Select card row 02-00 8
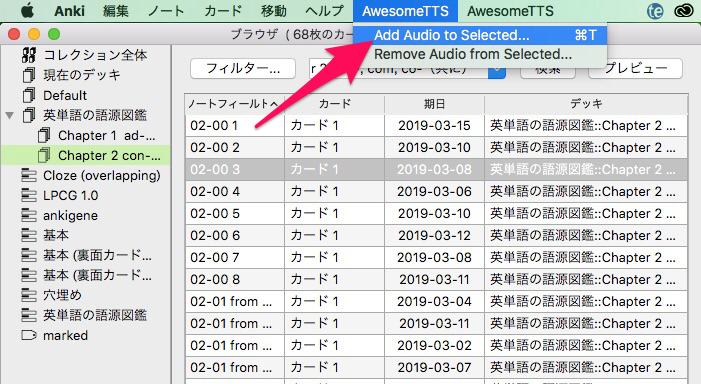 click(x=436, y=279)
